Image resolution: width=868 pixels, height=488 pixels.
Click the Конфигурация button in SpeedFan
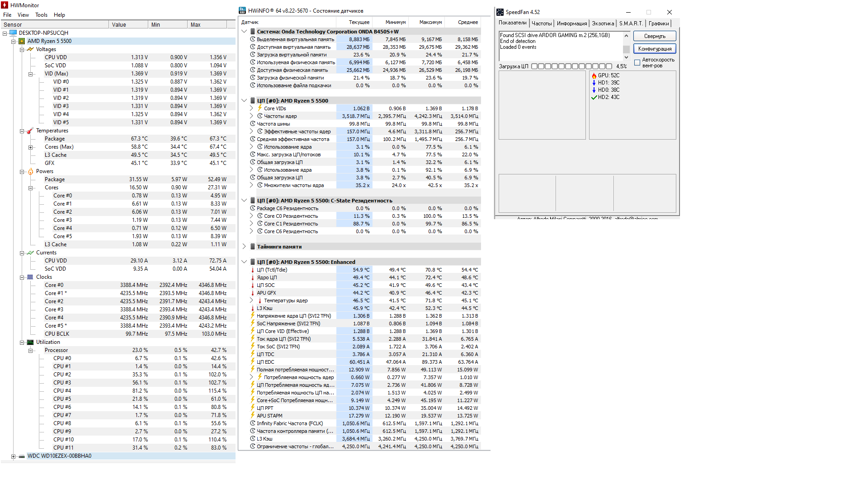click(x=655, y=49)
